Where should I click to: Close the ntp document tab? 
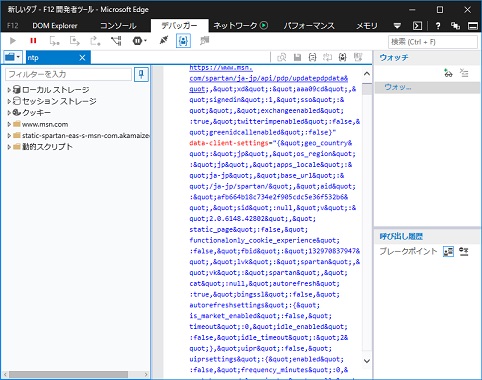point(82,58)
